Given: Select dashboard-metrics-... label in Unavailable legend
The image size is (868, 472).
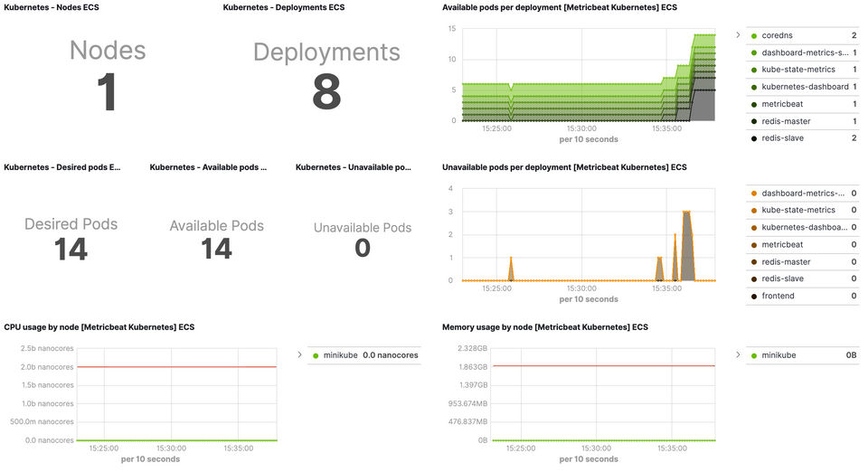Looking at the screenshot, I should coord(803,194).
